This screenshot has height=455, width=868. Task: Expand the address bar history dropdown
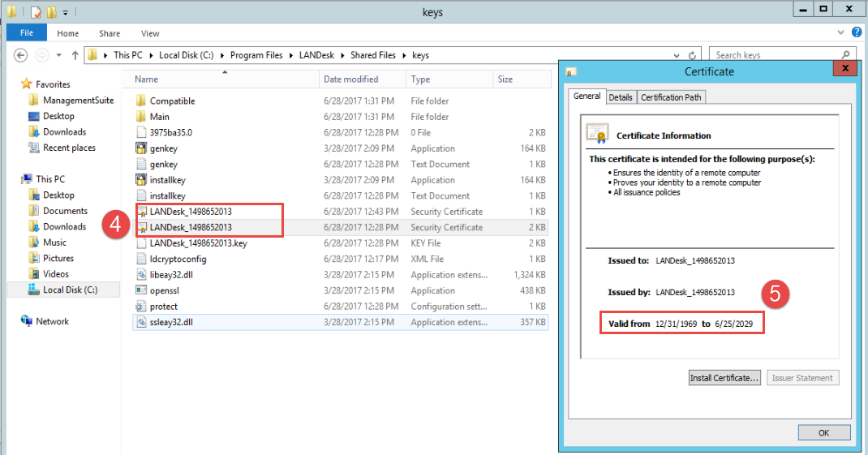click(x=677, y=55)
